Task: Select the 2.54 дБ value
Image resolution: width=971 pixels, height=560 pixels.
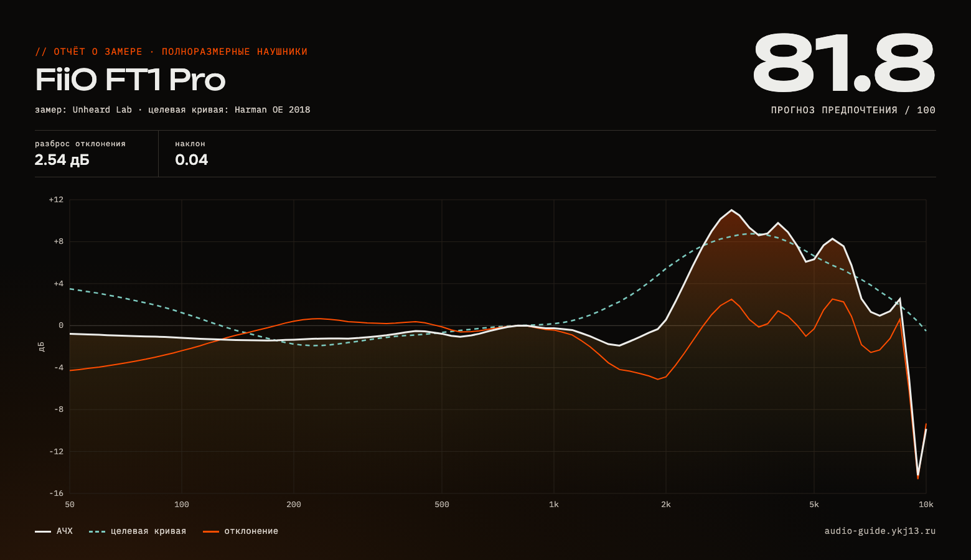Action: (x=62, y=160)
